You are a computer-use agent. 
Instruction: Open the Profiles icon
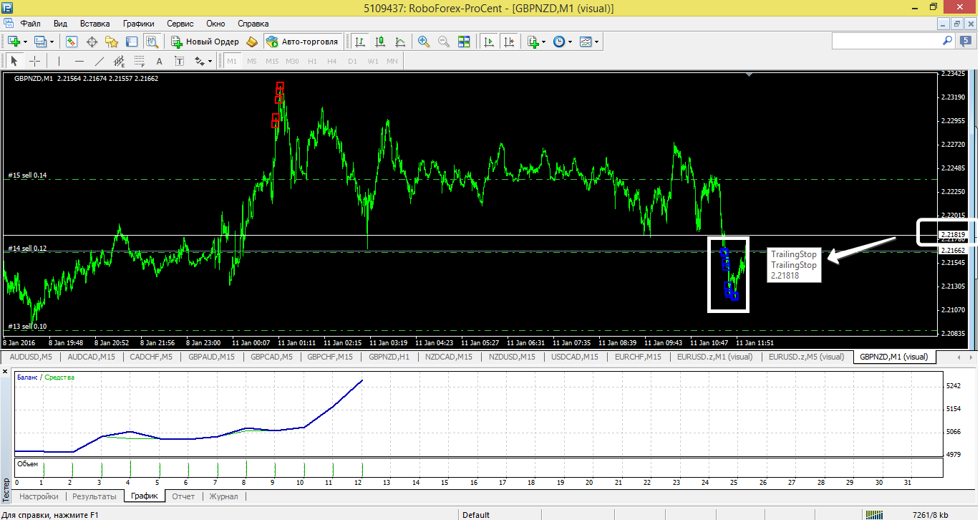point(40,42)
